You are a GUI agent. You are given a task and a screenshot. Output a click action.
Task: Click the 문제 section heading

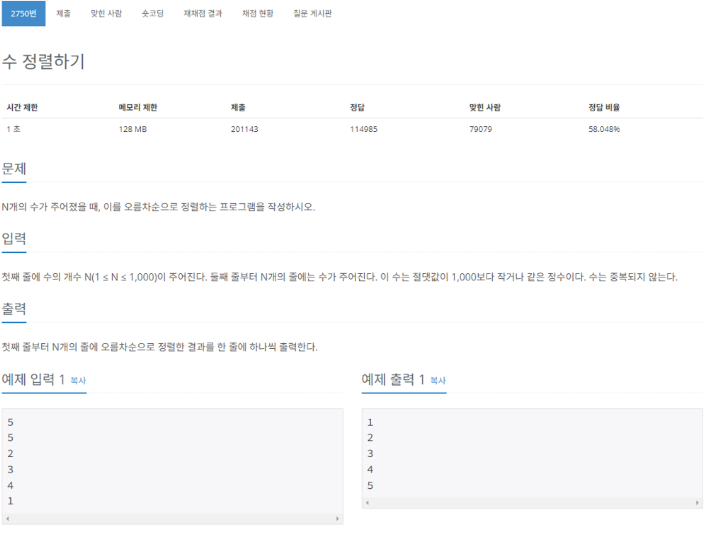(14, 169)
